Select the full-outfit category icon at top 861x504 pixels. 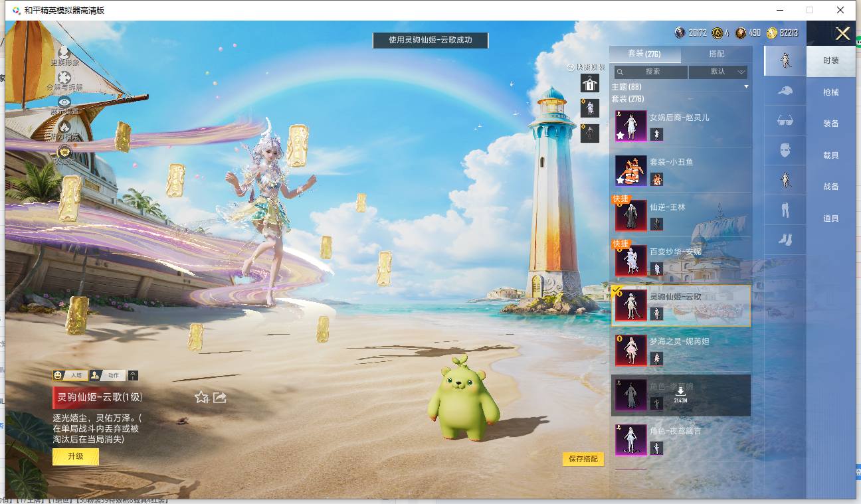click(x=785, y=60)
